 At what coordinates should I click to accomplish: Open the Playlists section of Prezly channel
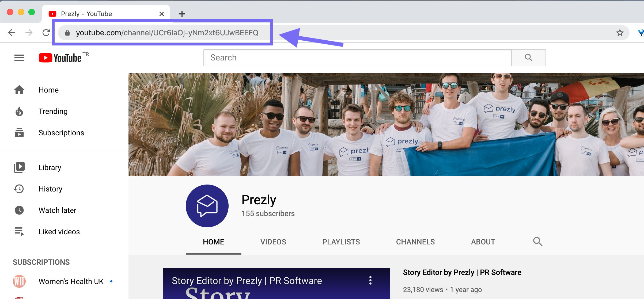coord(341,241)
